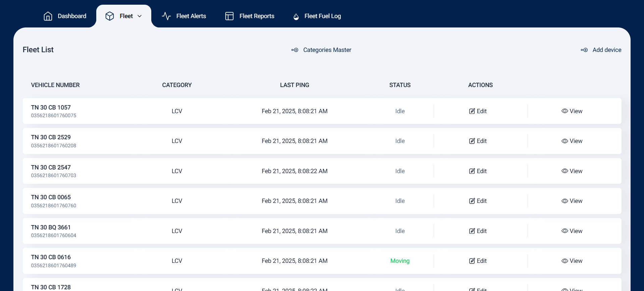Open the Categories Master link
The image size is (644, 291).
(327, 50)
